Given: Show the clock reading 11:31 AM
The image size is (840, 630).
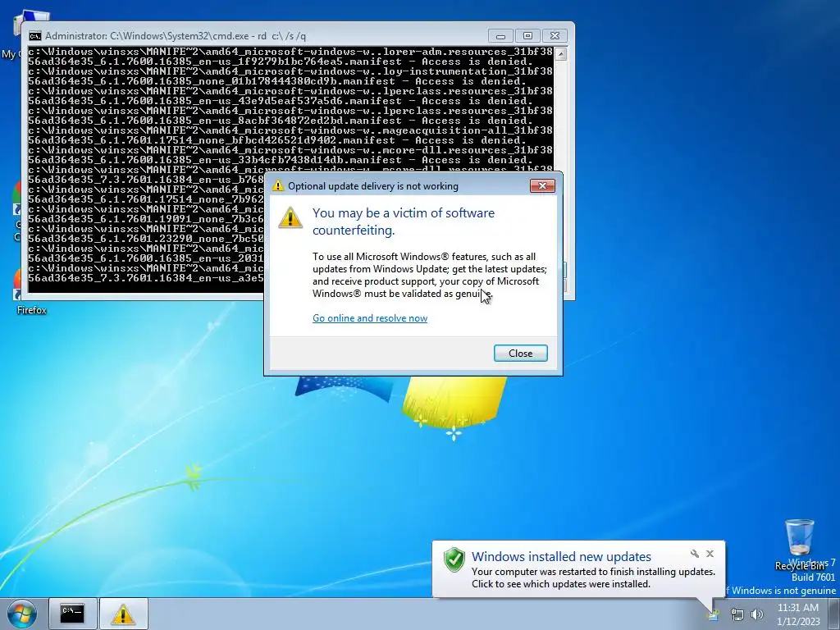Looking at the screenshot, I should point(797,608).
